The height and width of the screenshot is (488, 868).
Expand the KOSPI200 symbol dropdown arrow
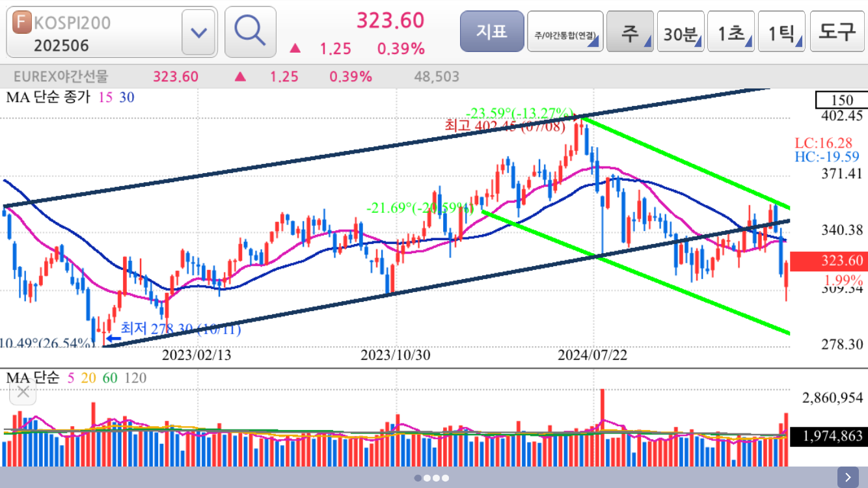[x=199, y=32]
